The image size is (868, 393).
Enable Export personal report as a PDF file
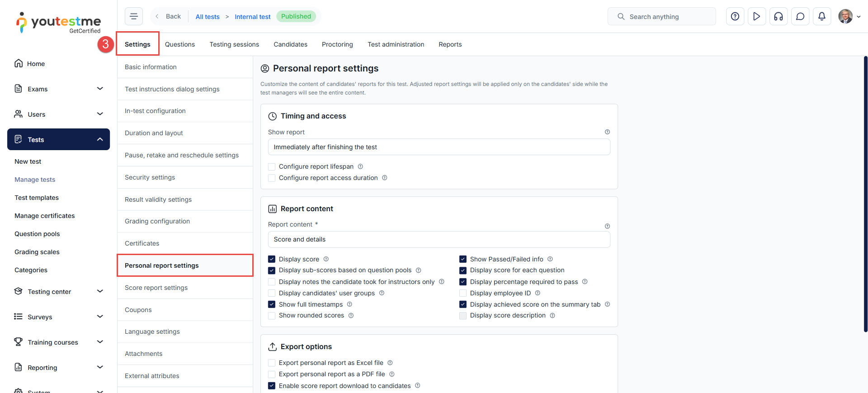[272, 374]
